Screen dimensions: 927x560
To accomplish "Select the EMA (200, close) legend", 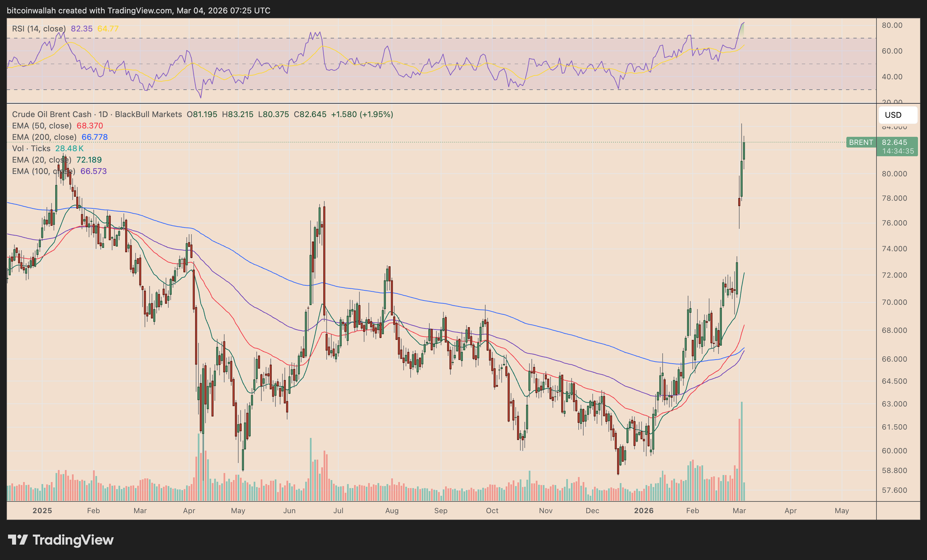I will point(44,137).
